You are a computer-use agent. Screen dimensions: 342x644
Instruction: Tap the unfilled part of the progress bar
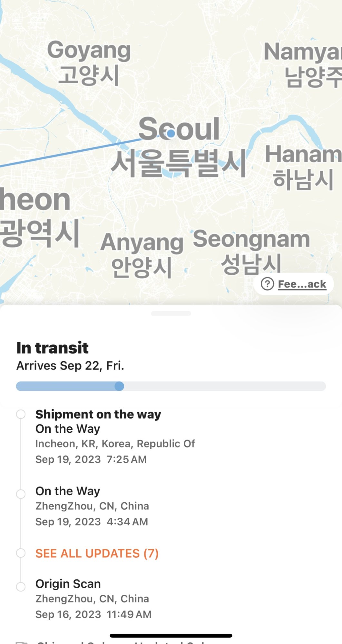pyautogui.click(x=226, y=386)
